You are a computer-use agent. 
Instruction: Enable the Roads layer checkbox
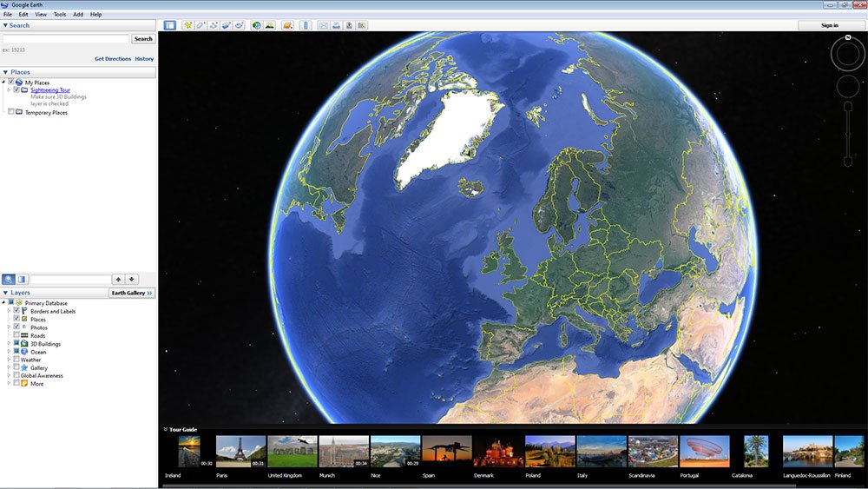click(x=16, y=335)
